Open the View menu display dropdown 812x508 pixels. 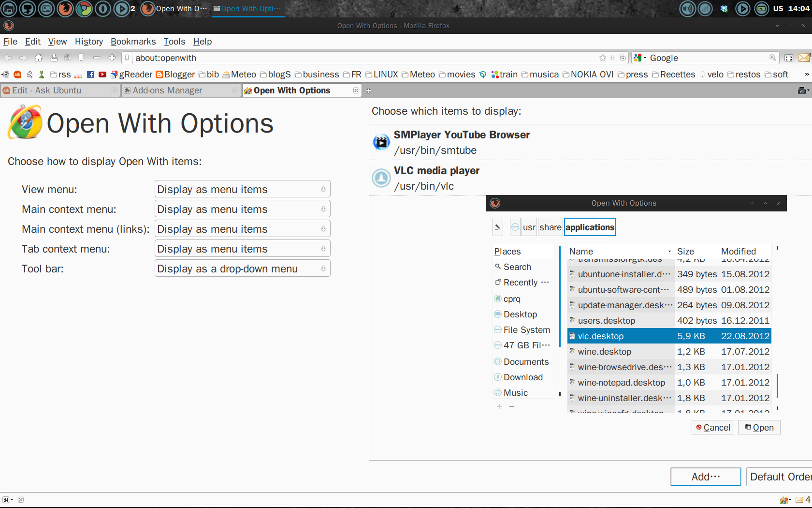tap(243, 189)
